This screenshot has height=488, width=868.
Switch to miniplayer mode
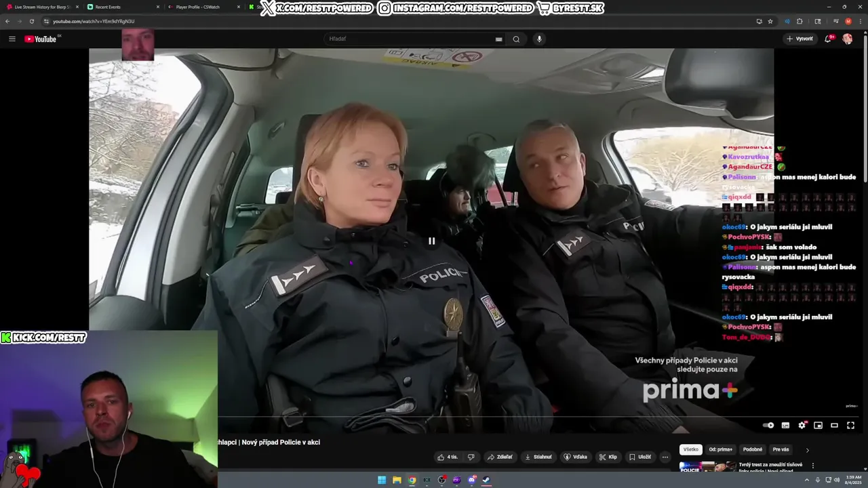[818, 425]
